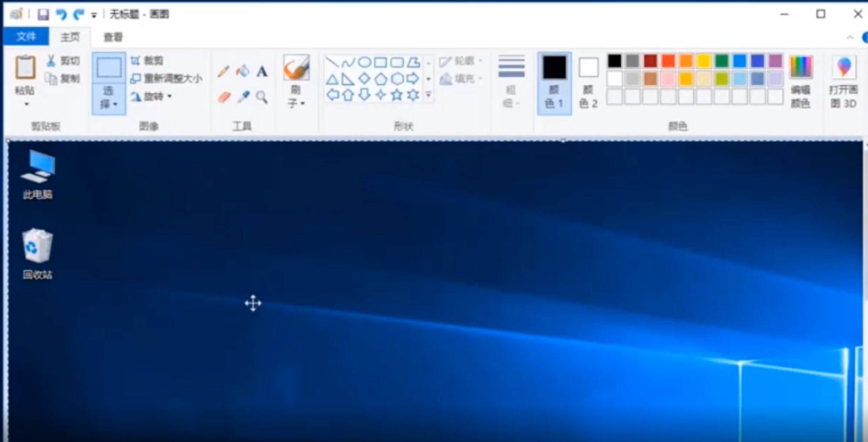Choose the Hexagon shape
The height and width of the screenshot is (442, 868).
click(x=397, y=79)
